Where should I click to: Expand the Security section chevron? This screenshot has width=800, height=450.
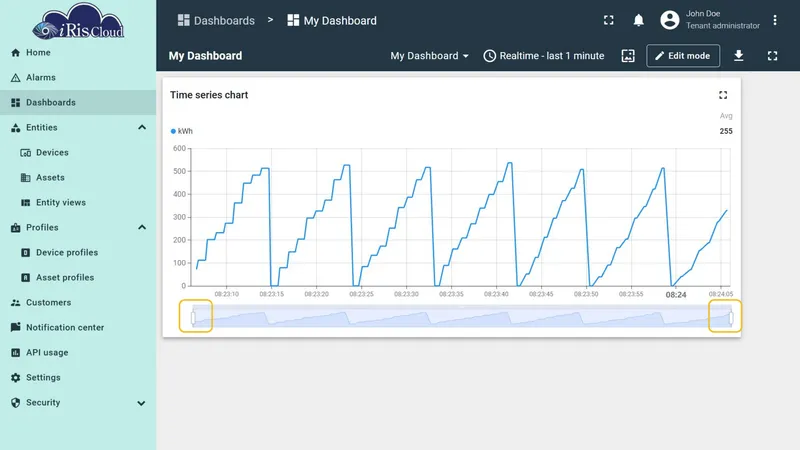[141, 403]
